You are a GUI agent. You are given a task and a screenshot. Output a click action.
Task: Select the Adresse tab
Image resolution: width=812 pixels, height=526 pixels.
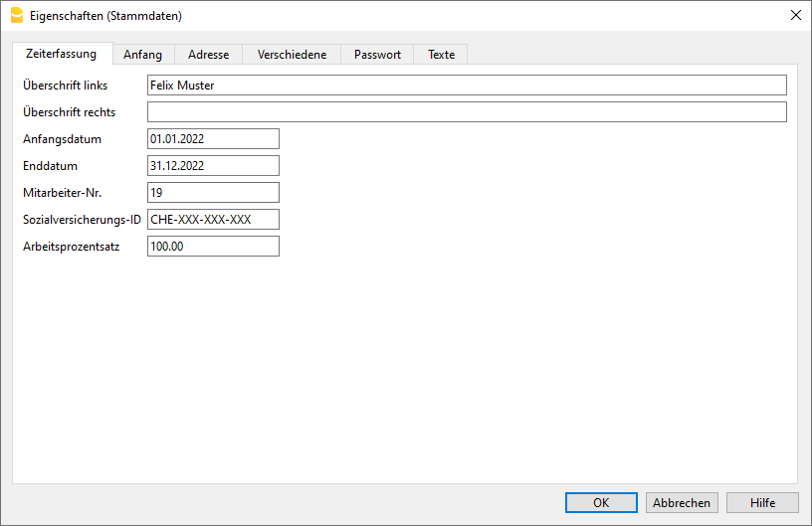208,55
